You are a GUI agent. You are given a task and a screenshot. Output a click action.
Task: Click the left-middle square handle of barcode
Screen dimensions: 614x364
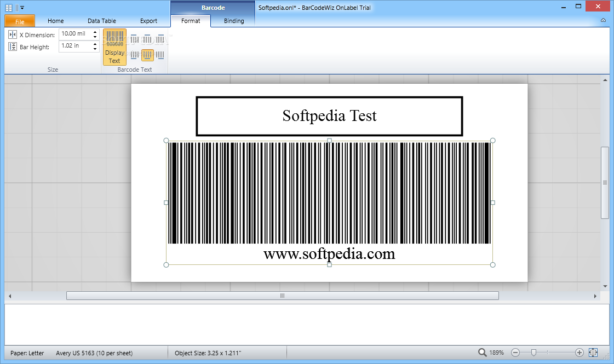click(166, 203)
